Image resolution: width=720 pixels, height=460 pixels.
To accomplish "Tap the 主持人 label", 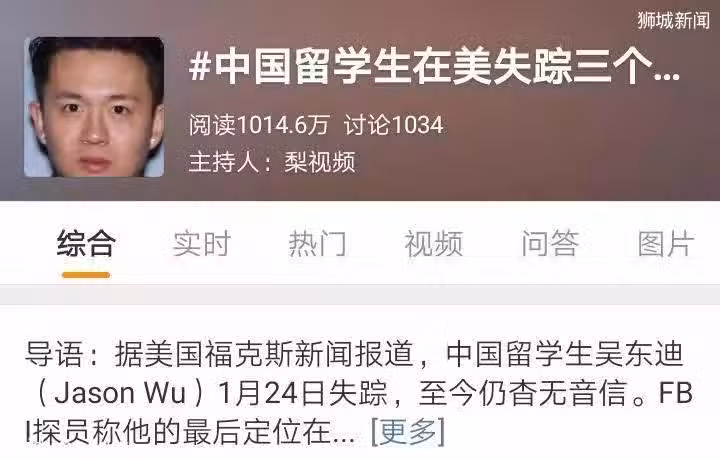I will point(224,162).
